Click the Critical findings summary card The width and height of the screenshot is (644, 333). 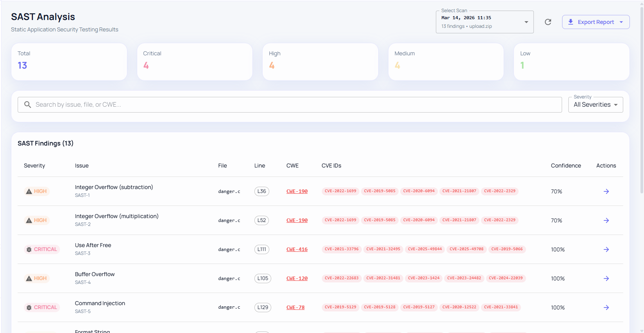tap(194, 62)
